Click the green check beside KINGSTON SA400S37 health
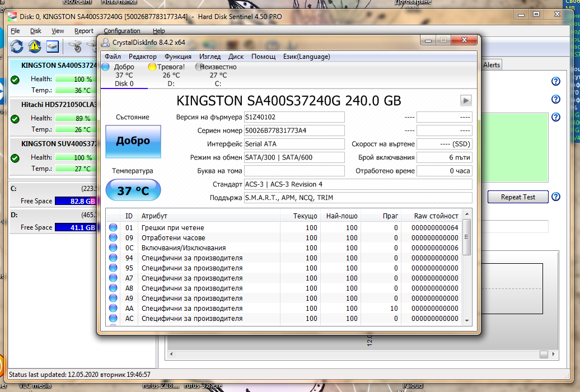This screenshot has width=580, height=392. coord(15,80)
